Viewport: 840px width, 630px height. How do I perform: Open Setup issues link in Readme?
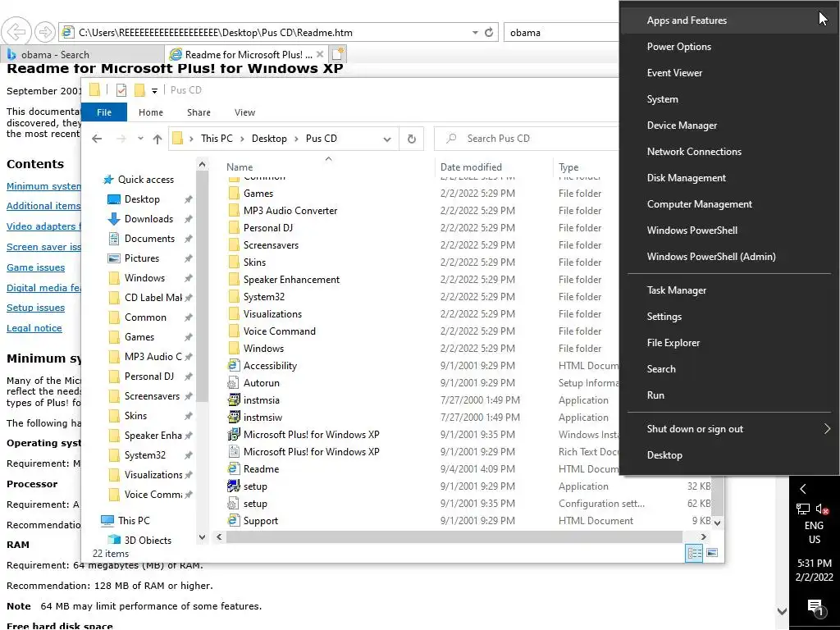(x=35, y=308)
